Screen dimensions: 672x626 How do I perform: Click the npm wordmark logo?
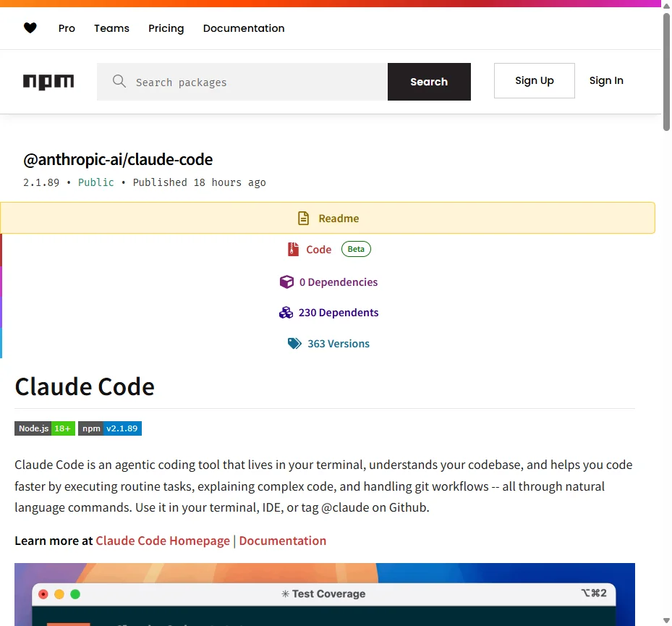[48, 82]
